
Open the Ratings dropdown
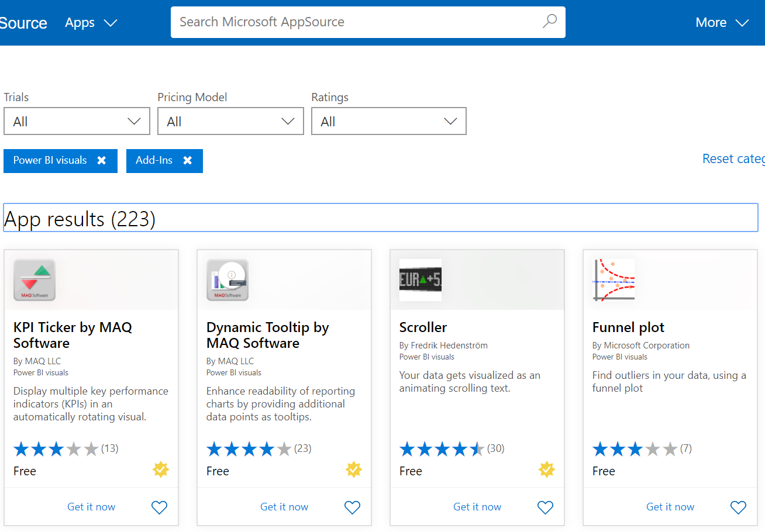click(x=389, y=121)
